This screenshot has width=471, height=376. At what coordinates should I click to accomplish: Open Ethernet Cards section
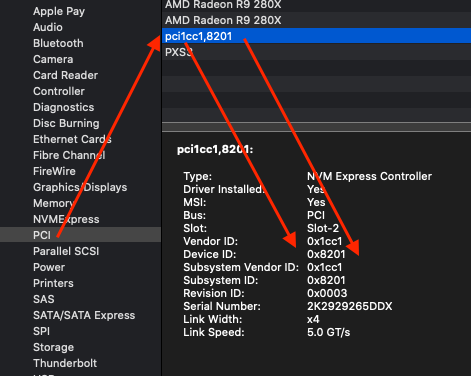pyautogui.click(x=72, y=139)
